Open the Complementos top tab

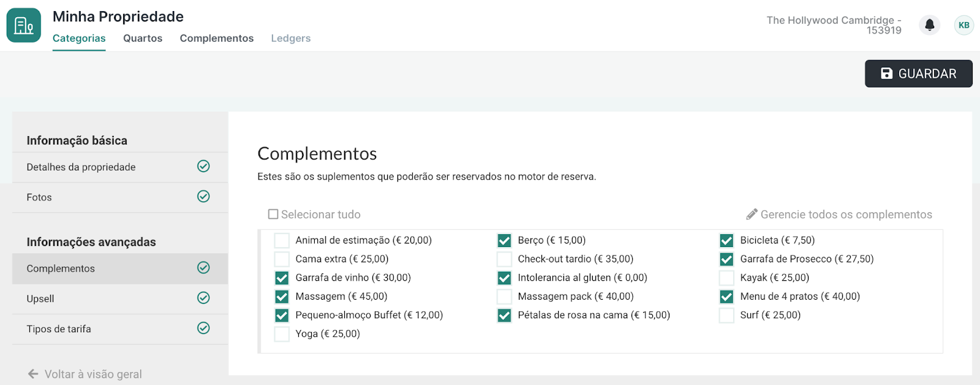coord(217,38)
